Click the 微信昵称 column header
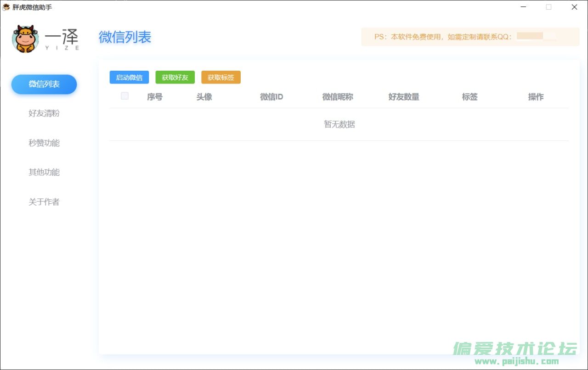The height and width of the screenshot is (370, 588). [x=338, y=97]
